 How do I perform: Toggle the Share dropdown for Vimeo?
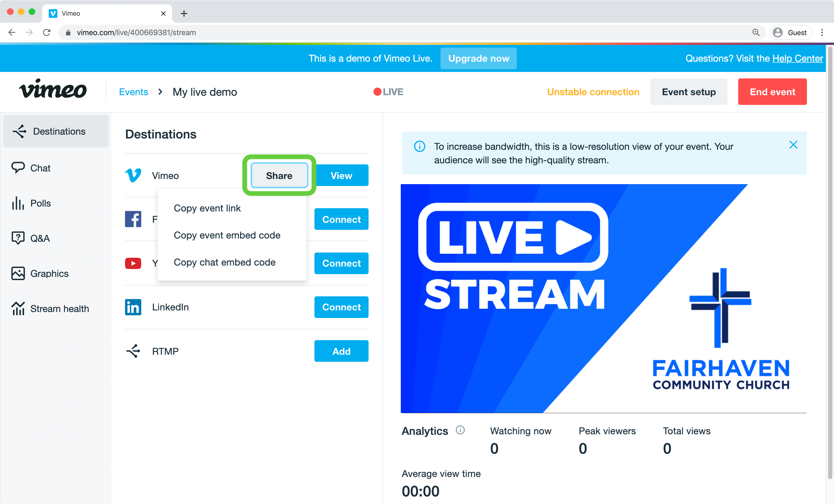279,175
